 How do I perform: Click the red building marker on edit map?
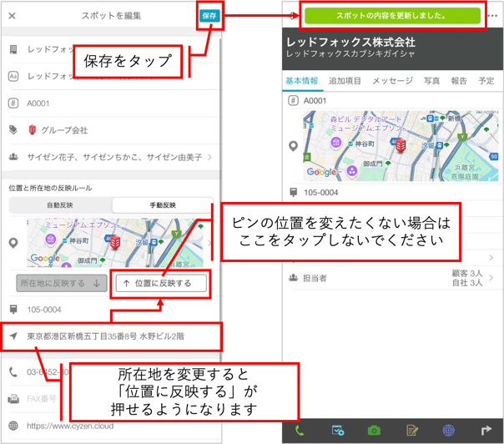pos(115,242)
